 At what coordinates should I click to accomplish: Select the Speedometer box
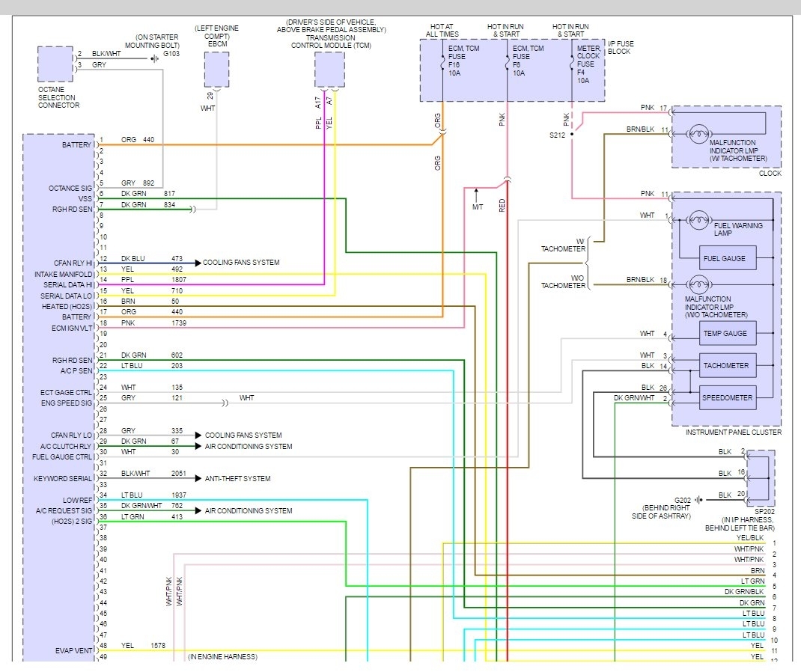pos(727,398)
